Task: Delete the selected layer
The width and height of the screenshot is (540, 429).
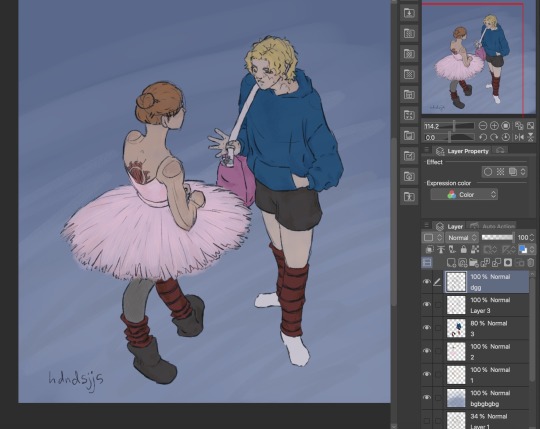Action: tap(531, 263)
